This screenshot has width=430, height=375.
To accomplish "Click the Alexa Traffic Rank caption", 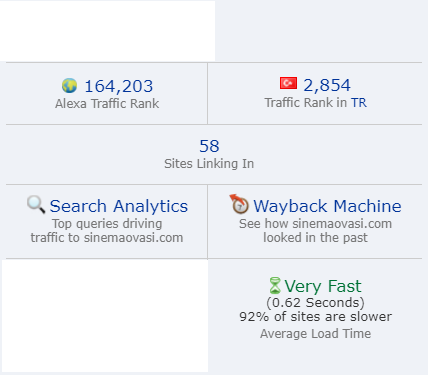I will pyautogui.click(x=107, y=104).
